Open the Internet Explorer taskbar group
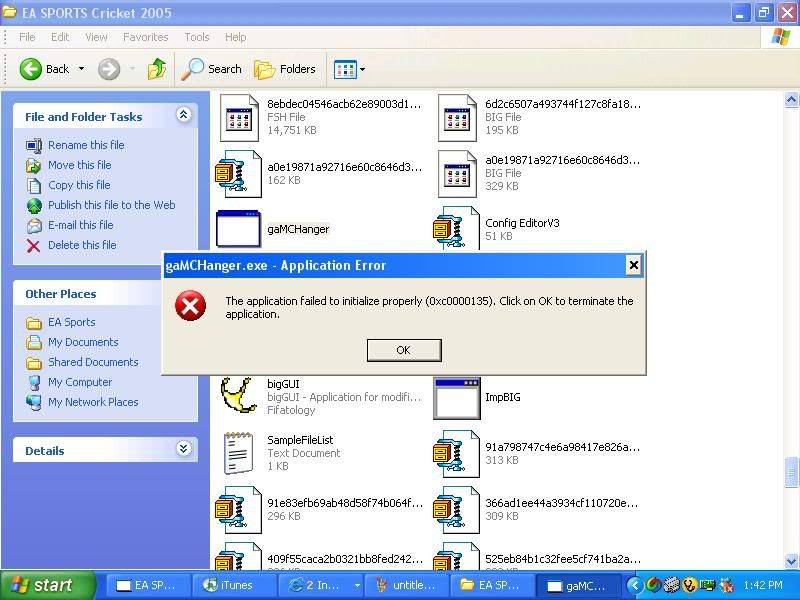This screenshot has width=800, height=600. point(320,585)
